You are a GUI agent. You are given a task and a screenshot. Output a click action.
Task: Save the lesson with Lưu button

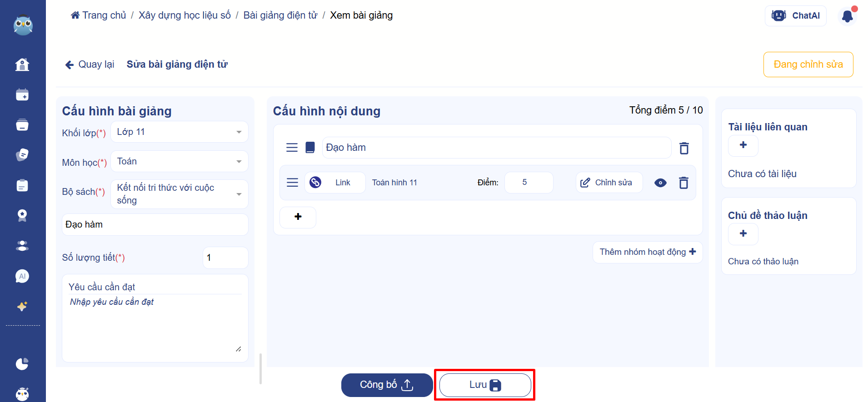[x=485, y=385]
